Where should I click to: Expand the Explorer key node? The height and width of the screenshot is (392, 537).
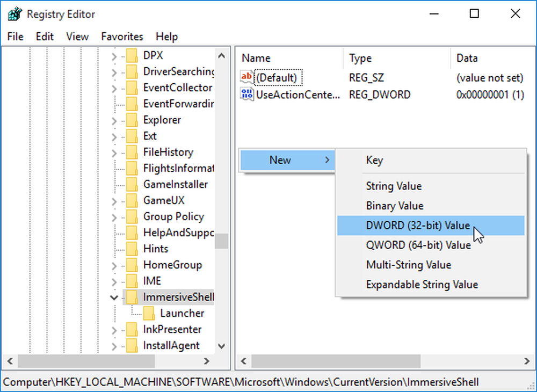click(114, 120)
